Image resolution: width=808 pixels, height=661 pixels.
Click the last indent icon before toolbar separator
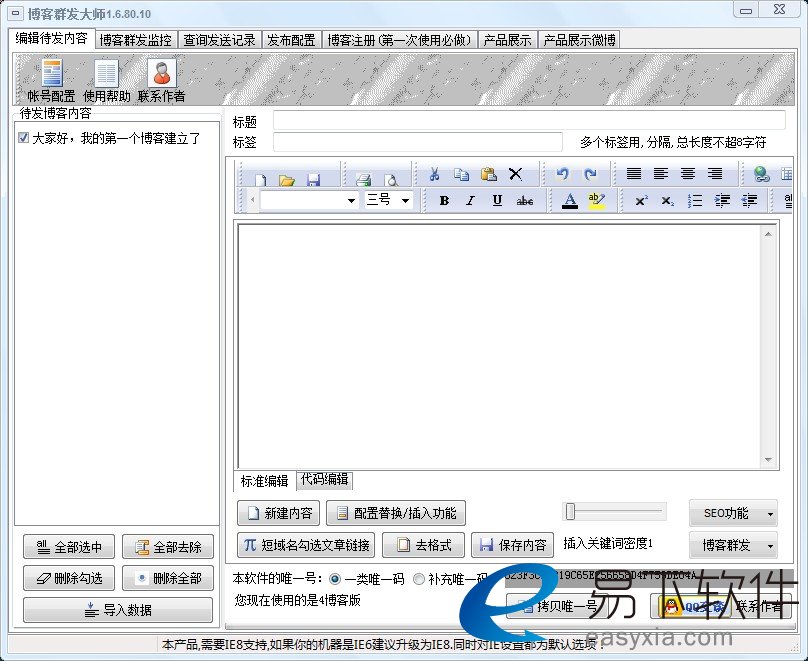pyautogui.click(x=749, y=200)
